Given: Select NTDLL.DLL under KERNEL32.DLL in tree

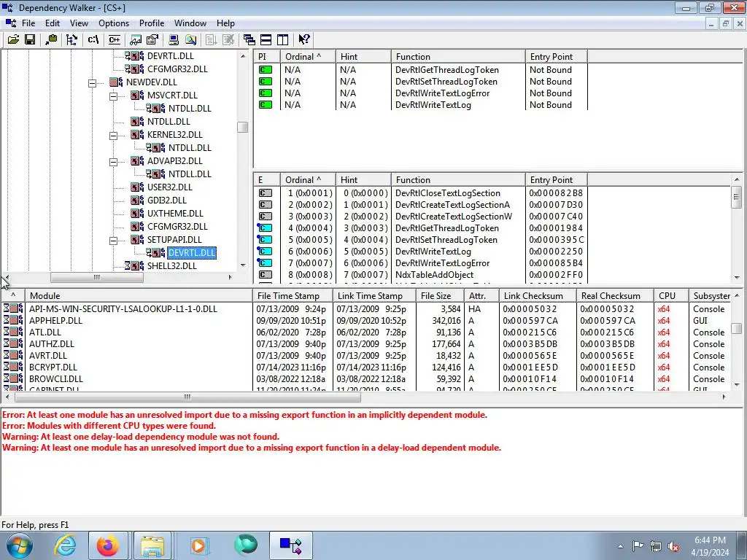Looking at the screenshot, I should pos(190,147).
